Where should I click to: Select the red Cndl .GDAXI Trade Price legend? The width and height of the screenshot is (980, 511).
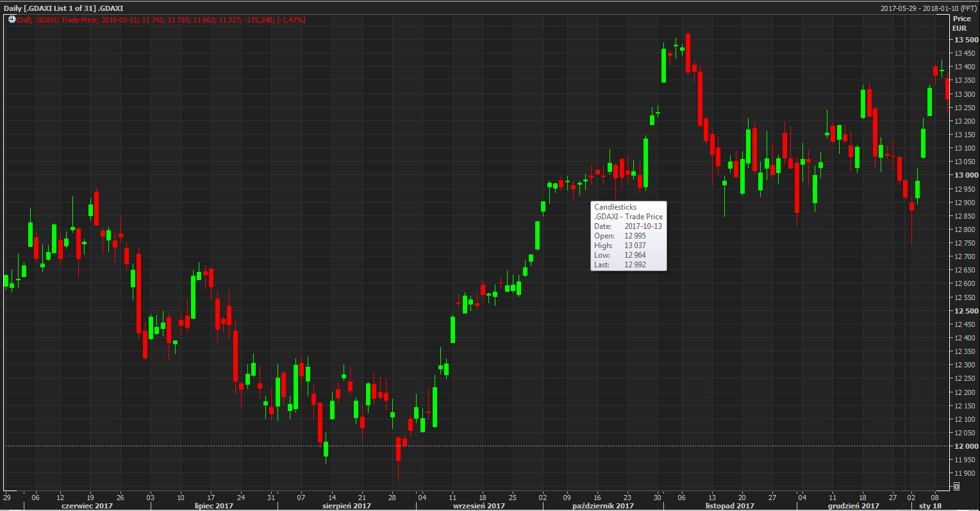161,20
